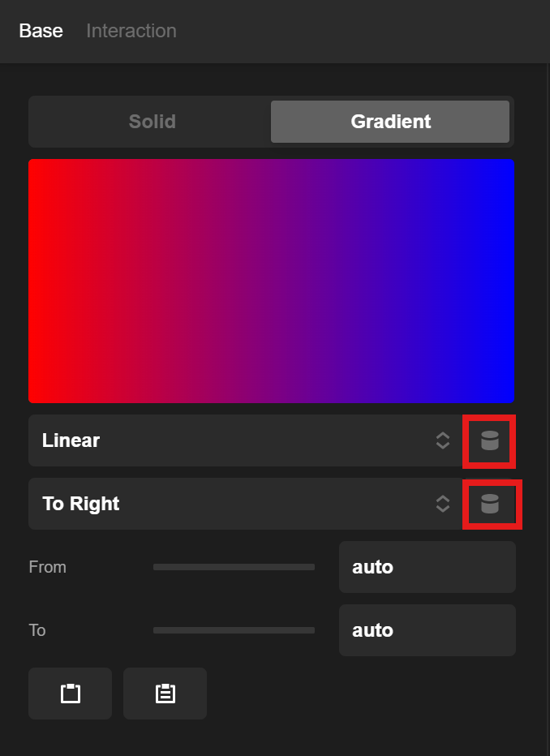Click the To slider track
The width and height of the screenshot is (550, 756).
234,630
